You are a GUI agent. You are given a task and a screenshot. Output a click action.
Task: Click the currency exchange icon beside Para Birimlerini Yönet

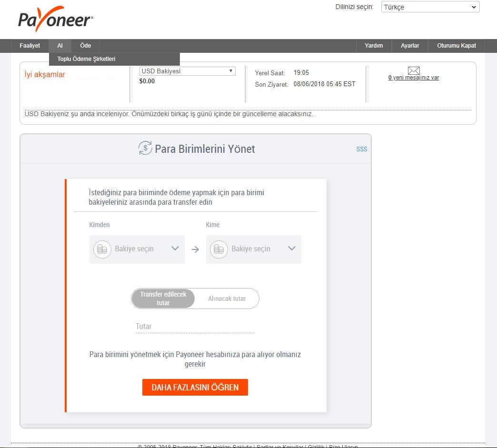click(145, 148)
